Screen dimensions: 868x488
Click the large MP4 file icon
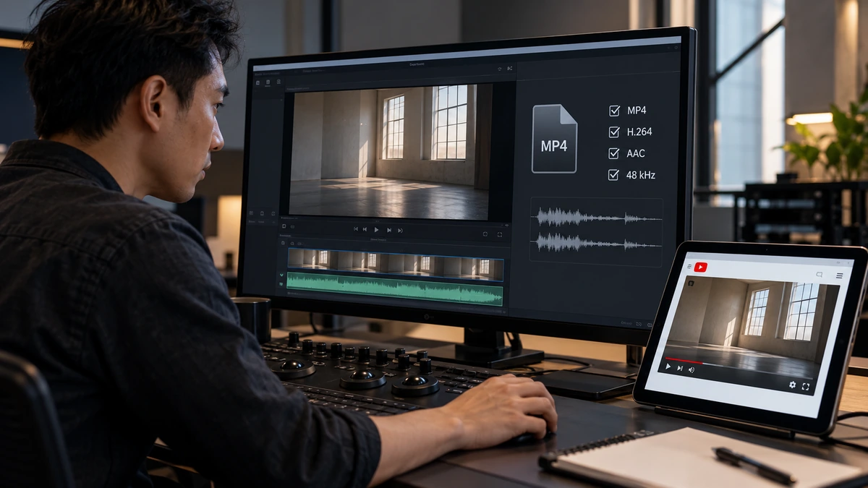tap(555, 138)
